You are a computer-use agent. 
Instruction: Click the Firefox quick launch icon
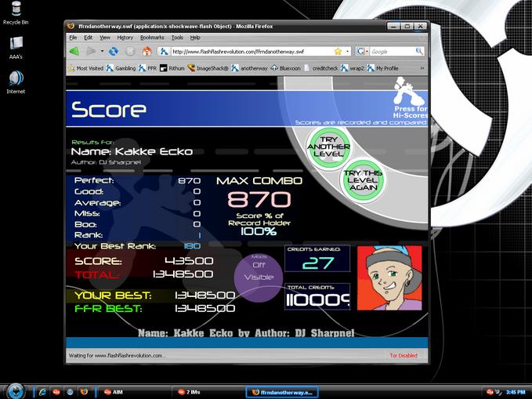[84, 392]
